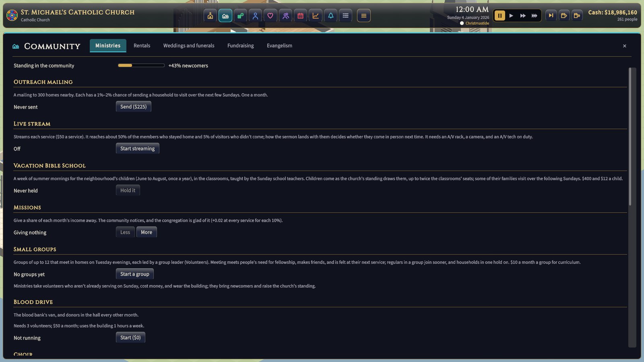Open the purple two-people group icon
This screenshot has height=362, width=644.
pos(285,16)
